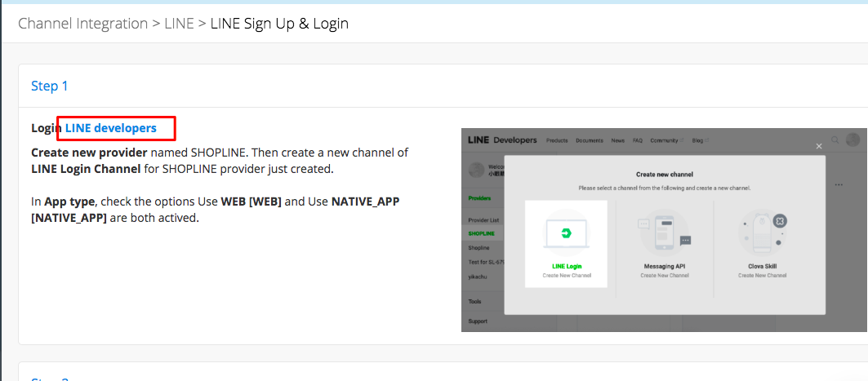Open Products in the LINE Developers navbar
Viewport: 868px width, 381px height.
(557, 140)
